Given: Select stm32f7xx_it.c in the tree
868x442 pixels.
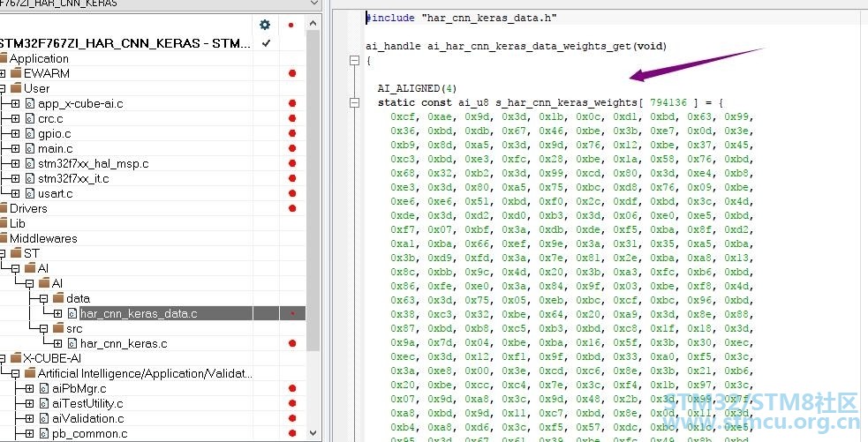Looking at the screenshot, I should point(73,179).
